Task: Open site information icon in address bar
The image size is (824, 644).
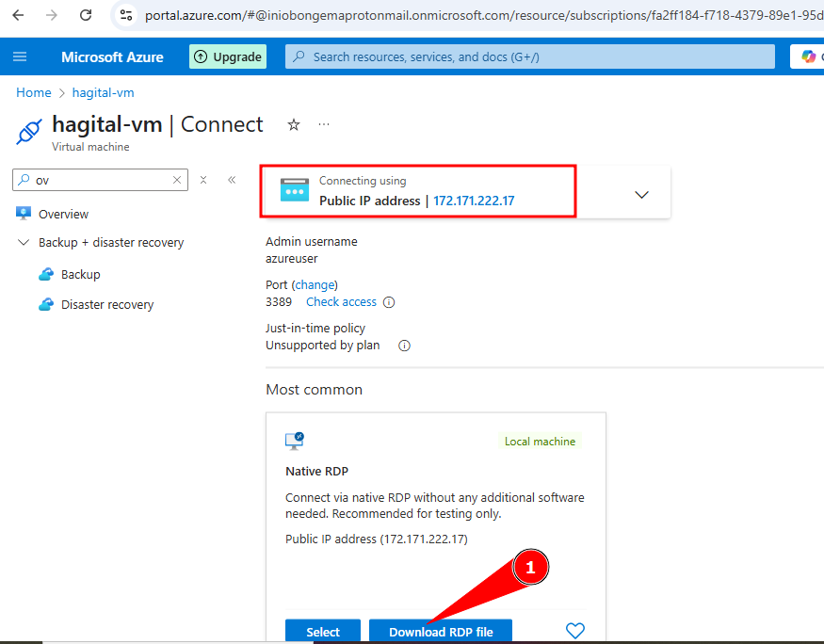Action: click(x=126, y=15)
